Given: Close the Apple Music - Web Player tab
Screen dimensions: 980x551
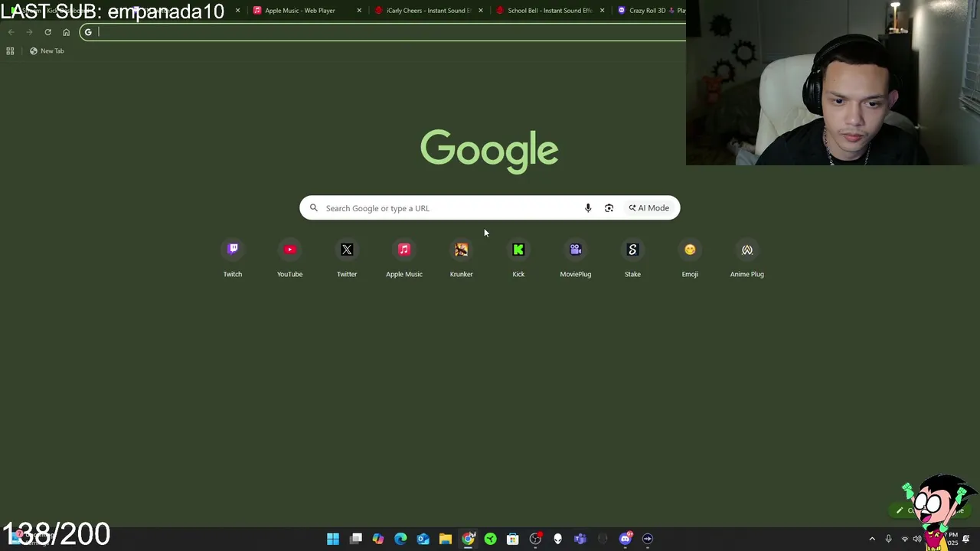Looking at the screenshot, I should (359, 11).
